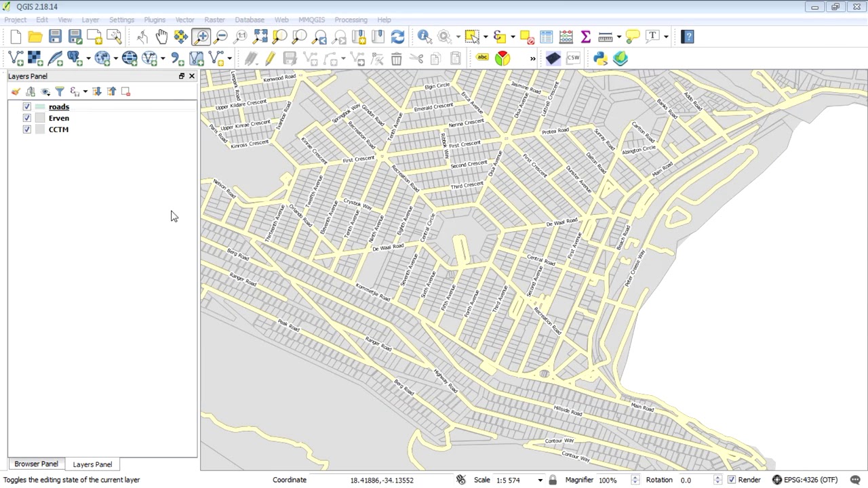Screen dimensions: 868x488
Task: Click the Remove Layer/Group icon
Action: click(126, 91)
